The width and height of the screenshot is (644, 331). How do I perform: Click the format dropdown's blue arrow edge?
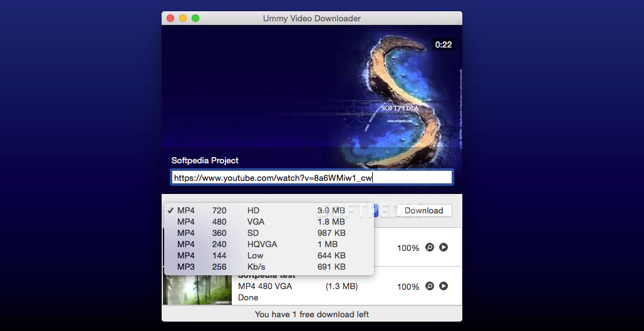[376, 210]
